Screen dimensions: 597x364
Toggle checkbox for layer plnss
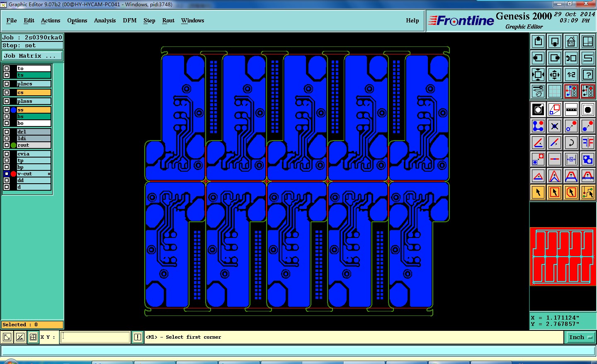pos(7,101)
